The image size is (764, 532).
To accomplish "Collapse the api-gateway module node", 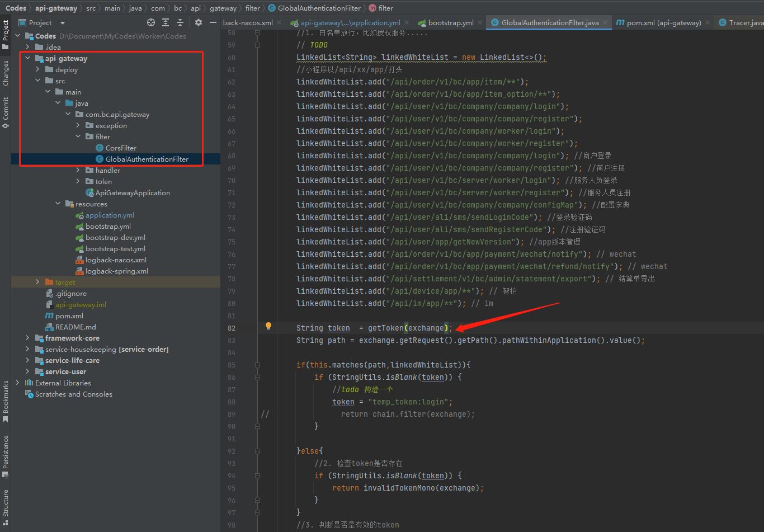I will click(28, 58).
